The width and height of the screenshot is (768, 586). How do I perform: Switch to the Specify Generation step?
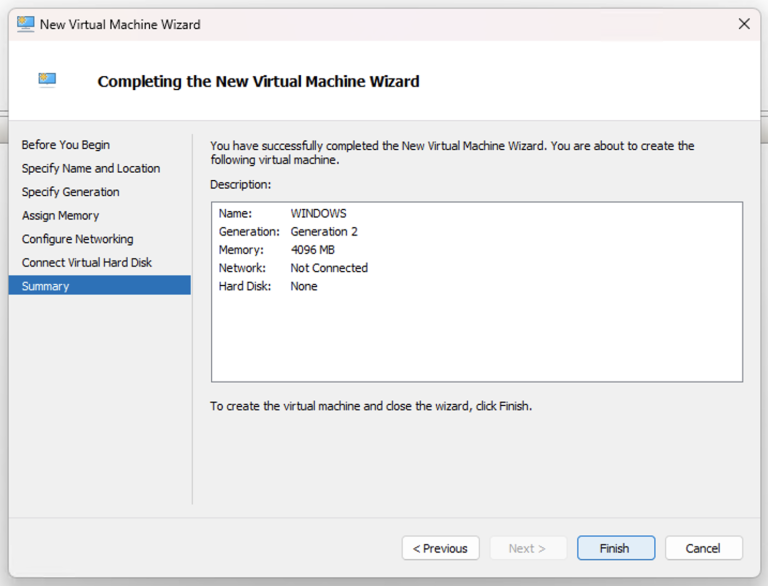click(x=70, y=192)
